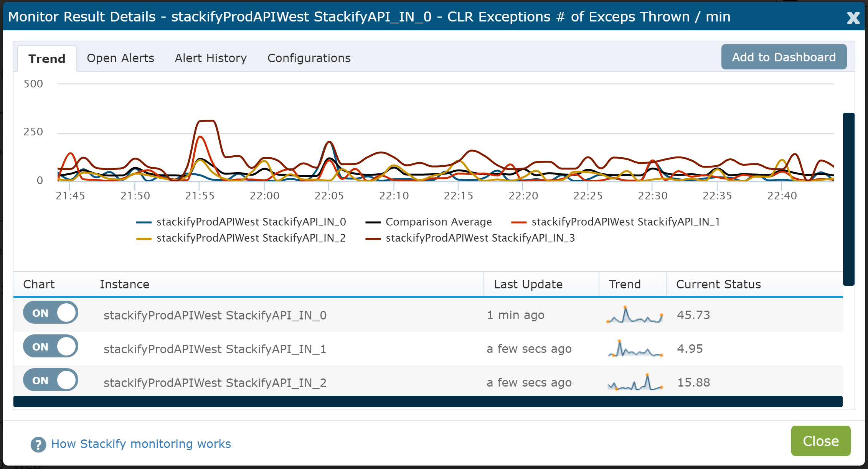868x469 pixels.
Task: Open the help question mark icon
Action: click(x=38, y=444)
